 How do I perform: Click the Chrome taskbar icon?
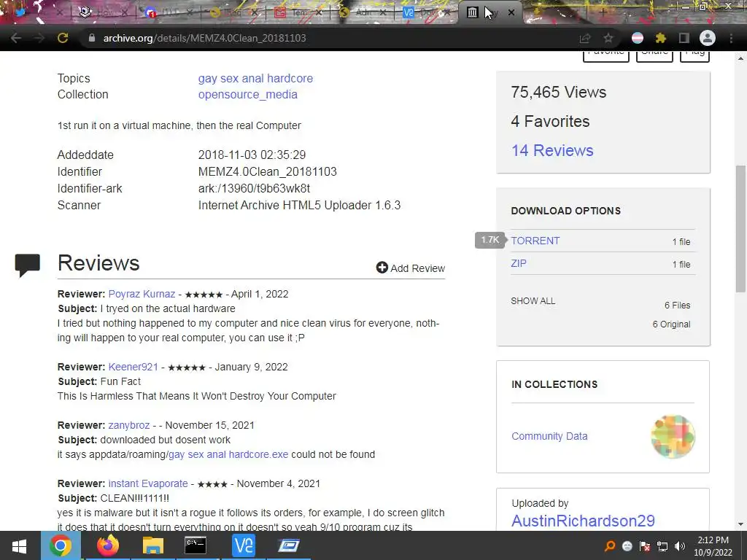tap(61, 545)
